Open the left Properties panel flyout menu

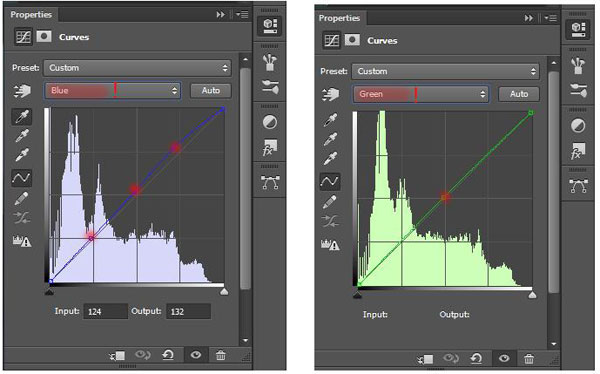click(x=242, y=15)
